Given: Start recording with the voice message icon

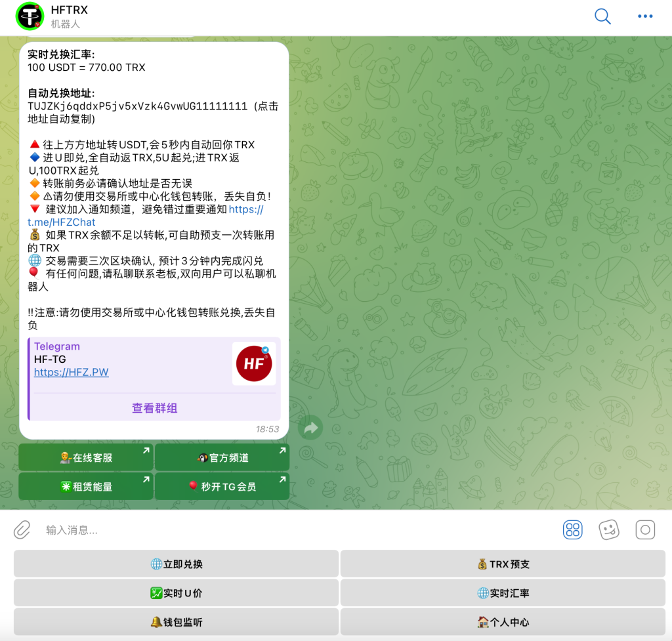Looking at the screenshot, I should pyautogui.click(x=645, y=529).
